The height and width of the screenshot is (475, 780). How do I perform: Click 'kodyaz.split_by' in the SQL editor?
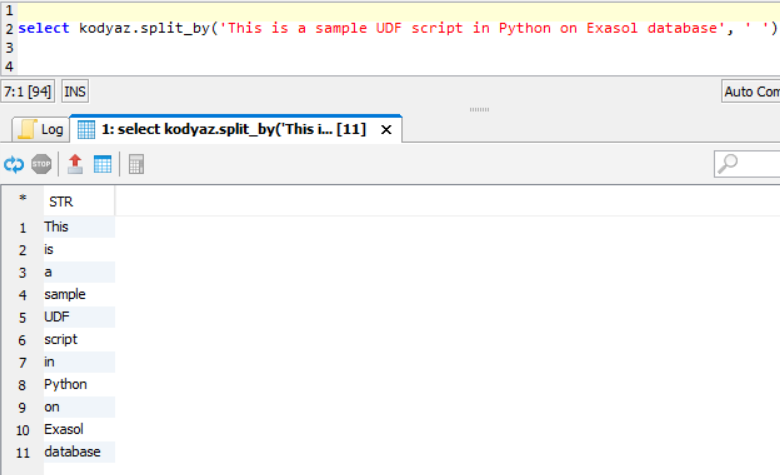144,28
